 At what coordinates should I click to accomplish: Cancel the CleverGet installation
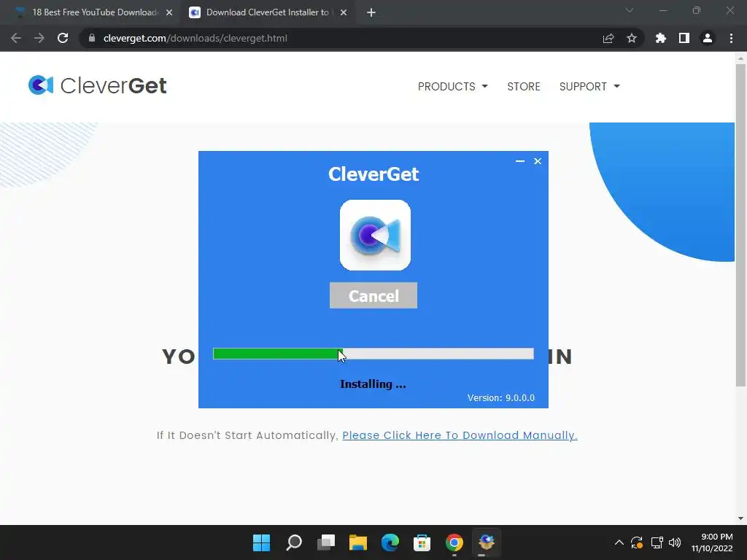click(373, 296)
